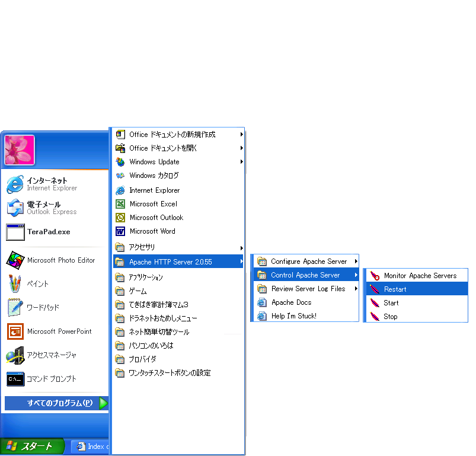Open the TeraPad.exe shortcut
476x456 pixels.
tap(15, 232)
